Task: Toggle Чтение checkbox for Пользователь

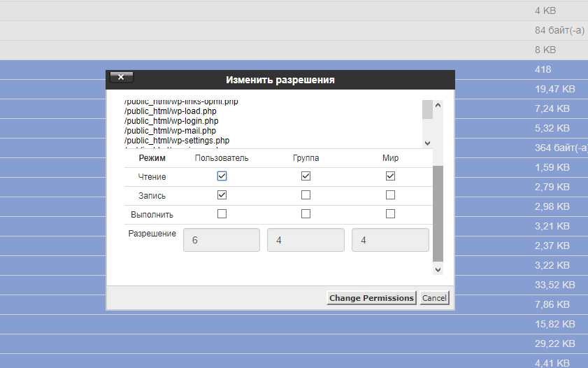Action: [x=222, y=176]
